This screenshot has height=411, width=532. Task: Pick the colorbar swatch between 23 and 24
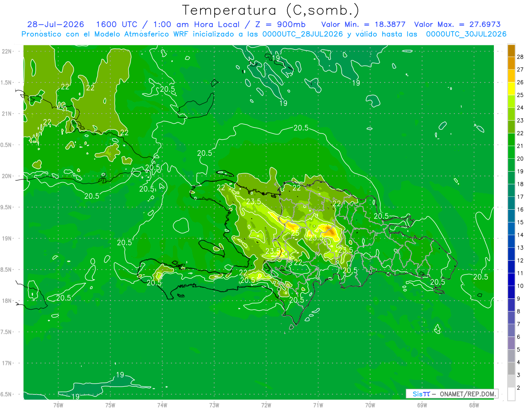511,114
